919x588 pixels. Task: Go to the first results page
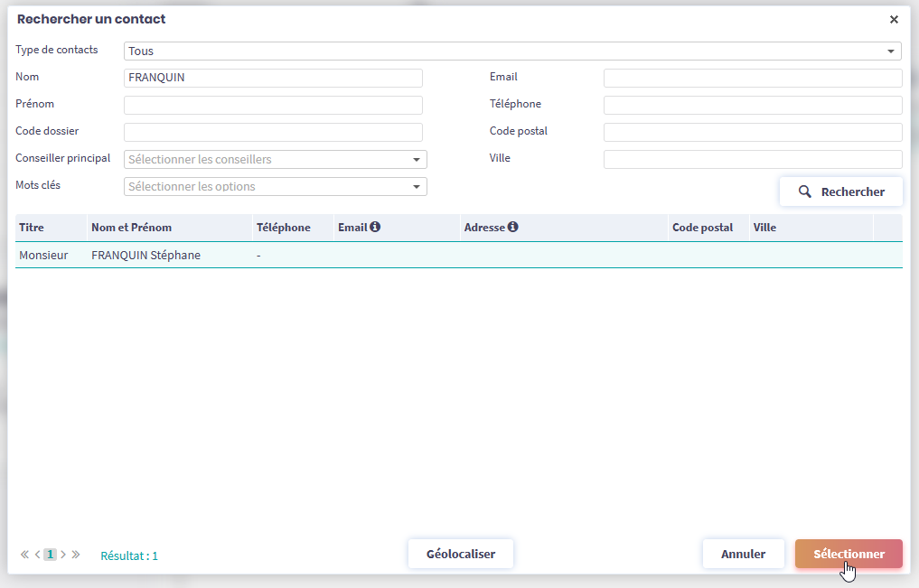pyautogui.click(x=24, y=555)
